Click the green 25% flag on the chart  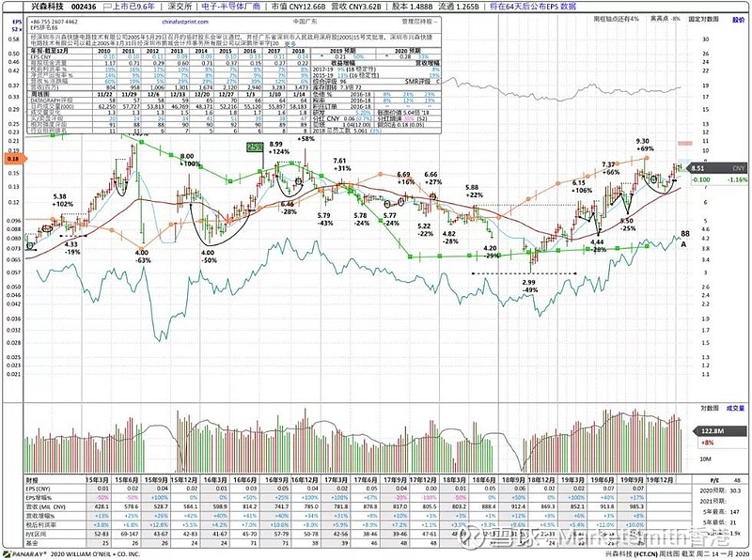click(x=255, y=148)
